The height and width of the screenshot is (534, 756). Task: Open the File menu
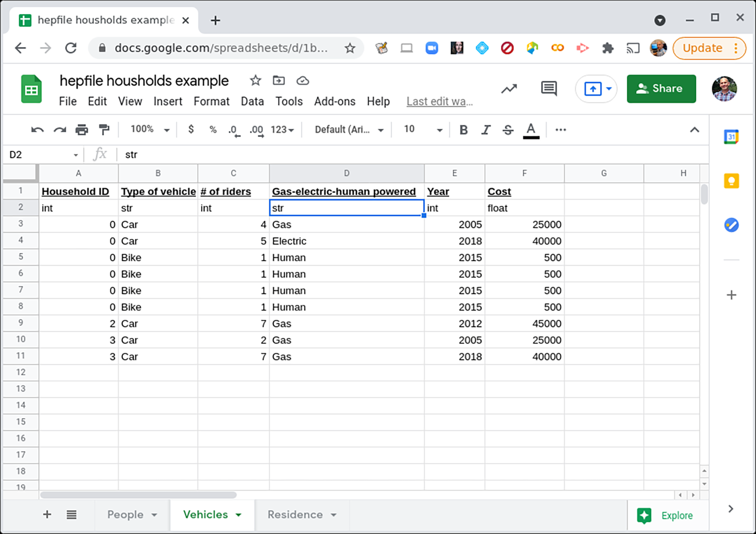click(x=68, y=102)
